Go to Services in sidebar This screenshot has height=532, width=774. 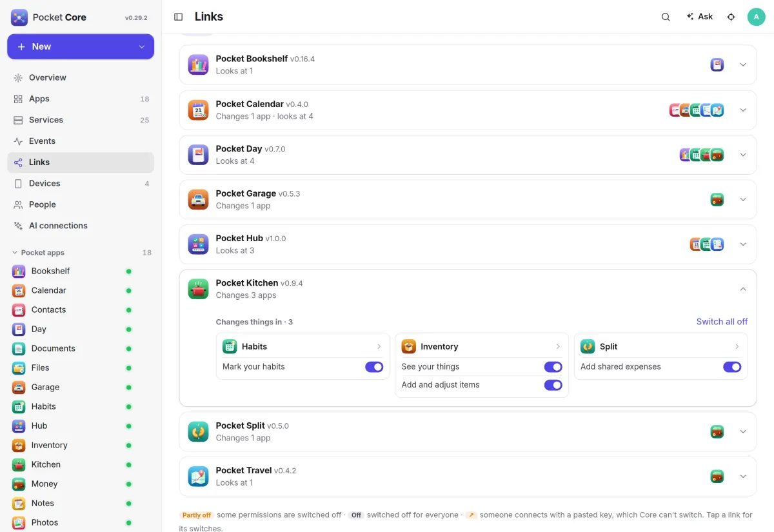(81, 120)
